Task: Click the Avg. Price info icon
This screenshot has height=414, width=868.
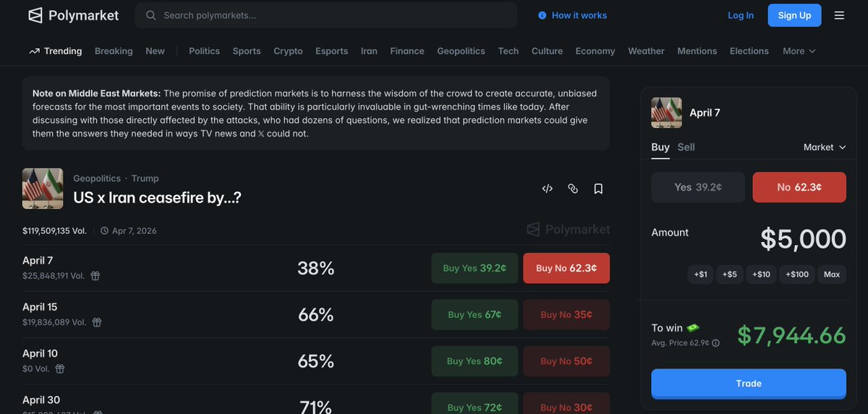Action: click(715, 343)
